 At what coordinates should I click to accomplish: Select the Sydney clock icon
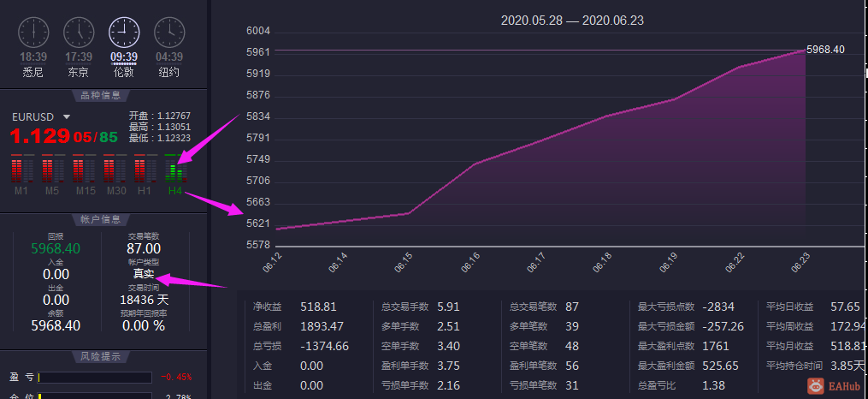coord(33,33)
